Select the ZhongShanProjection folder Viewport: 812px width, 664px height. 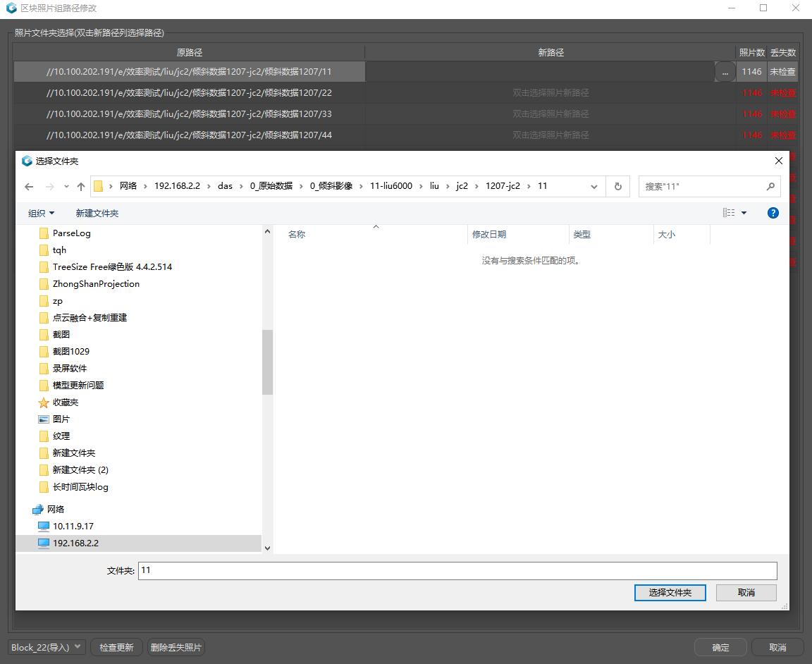96,284
